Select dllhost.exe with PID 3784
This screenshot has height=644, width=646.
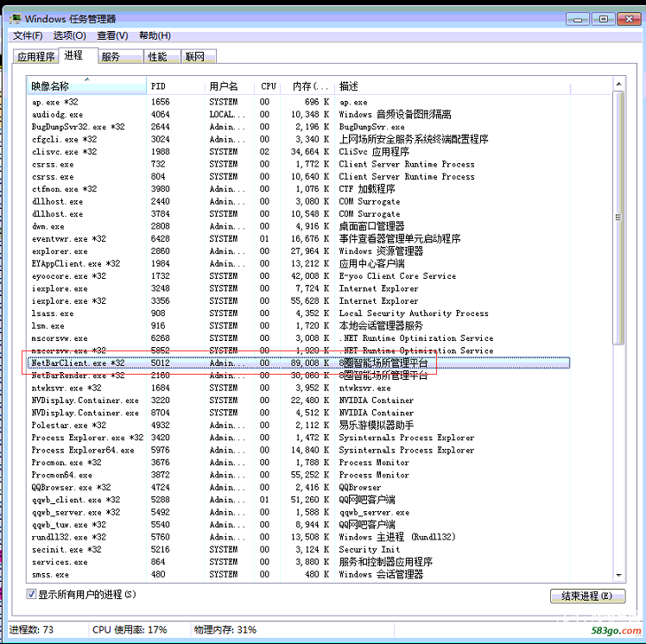(x=299, y=214)
